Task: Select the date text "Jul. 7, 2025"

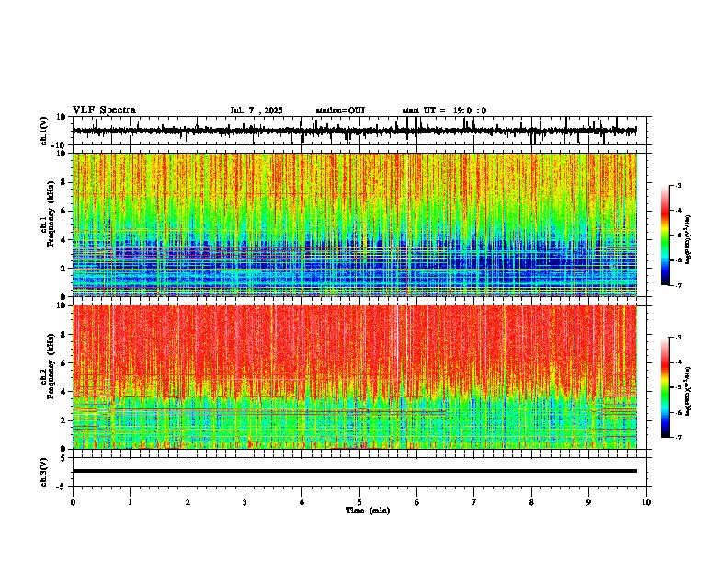Action: click(256, 110)
